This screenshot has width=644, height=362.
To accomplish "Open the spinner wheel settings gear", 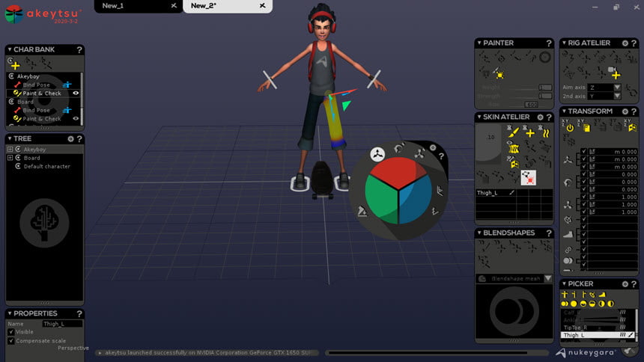I will (433, 148).
